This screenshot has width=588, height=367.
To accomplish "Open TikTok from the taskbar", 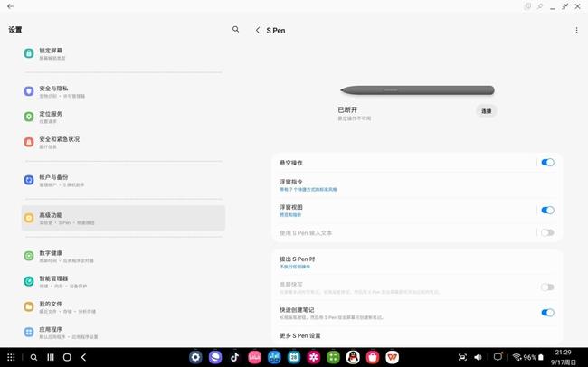I will click(235, 357).
